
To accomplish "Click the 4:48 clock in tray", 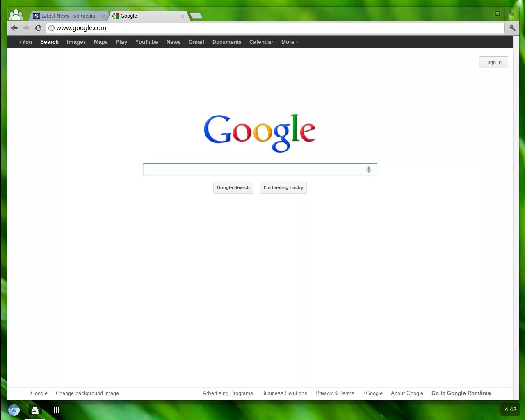I will (511, 409).
